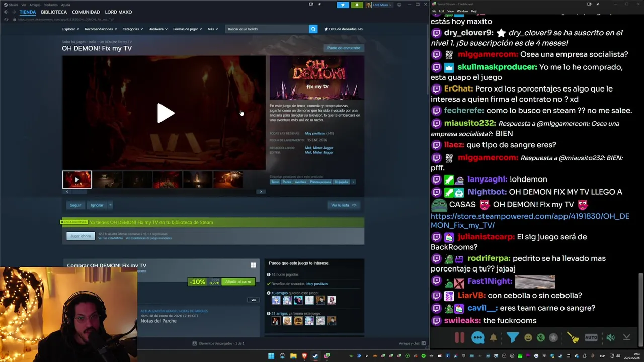The width and height of the screenshot is (644, 362).
Task: Open the Amigos menu in Steam
Action: 35,5
